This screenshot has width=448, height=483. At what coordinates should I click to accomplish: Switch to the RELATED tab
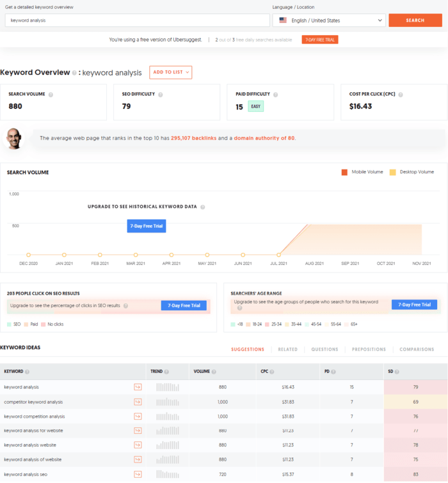click(288, 349)
